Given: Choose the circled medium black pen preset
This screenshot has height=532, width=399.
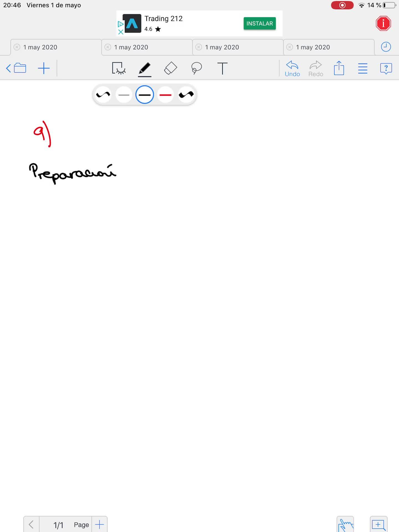Looking at the screenshot, I should click(x=145, y=95).
